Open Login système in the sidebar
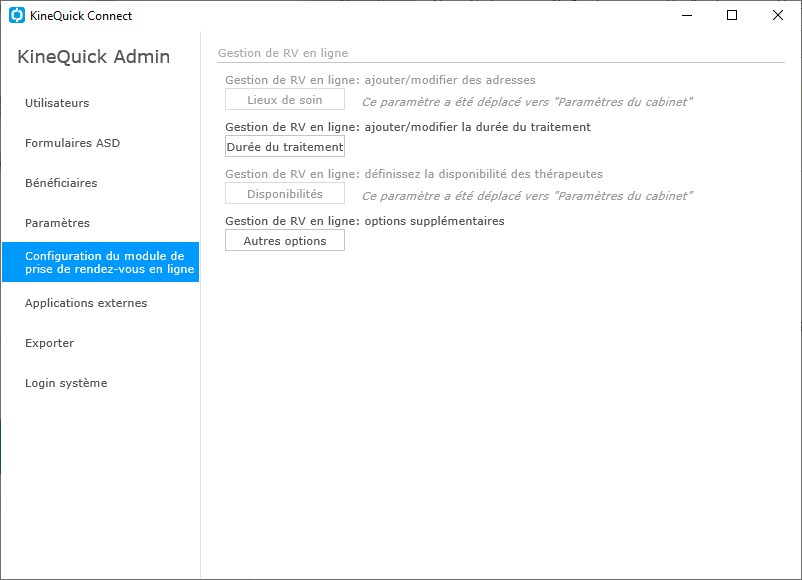This screenshot has width=802, height=580. (66, 383)
